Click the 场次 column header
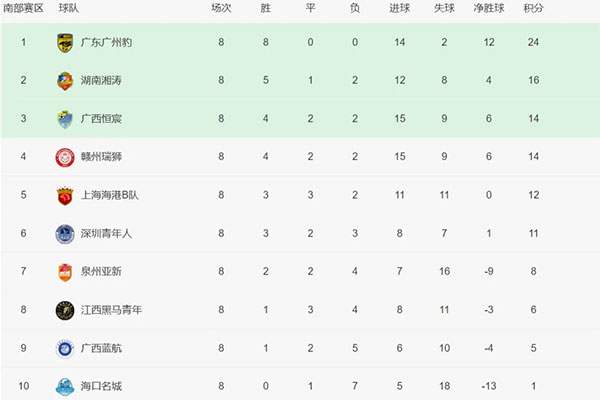The width and height of the screenshot is (600, 400). click(220, 9)
